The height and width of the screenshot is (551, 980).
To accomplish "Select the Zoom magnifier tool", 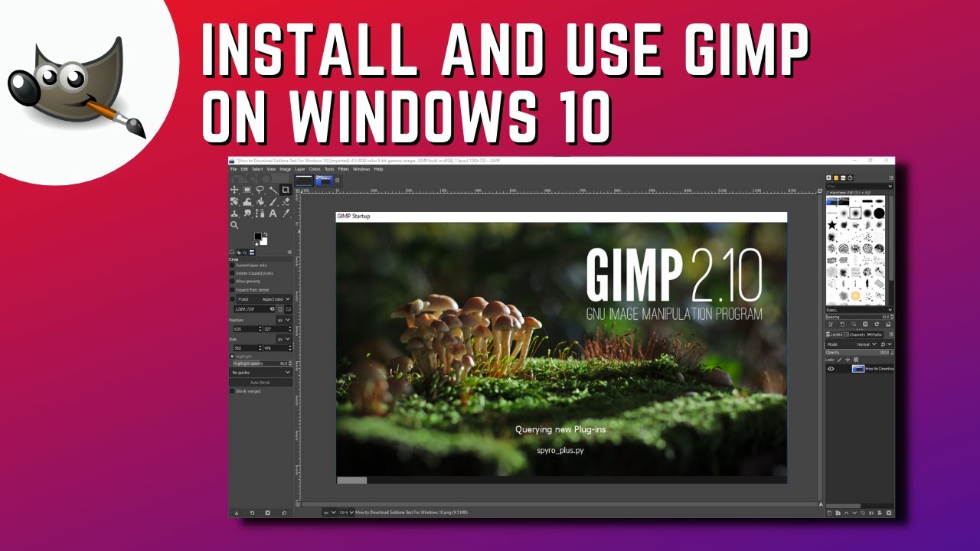I will pos(234,225).
